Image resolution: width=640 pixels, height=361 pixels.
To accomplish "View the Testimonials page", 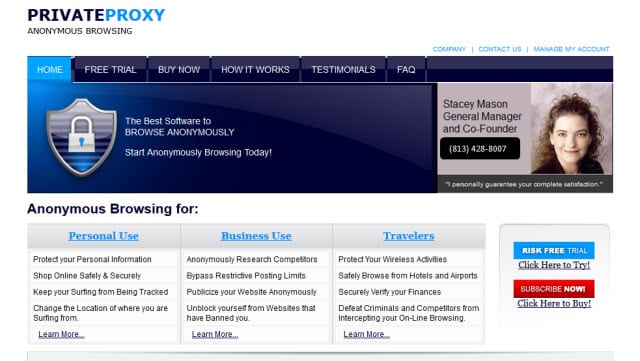I will [x=343, y=70].
